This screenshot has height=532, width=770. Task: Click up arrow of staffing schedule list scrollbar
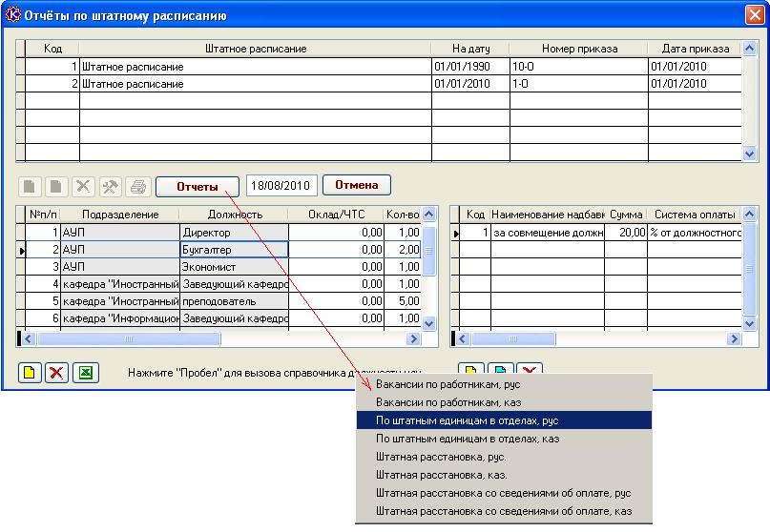point(749,48)
